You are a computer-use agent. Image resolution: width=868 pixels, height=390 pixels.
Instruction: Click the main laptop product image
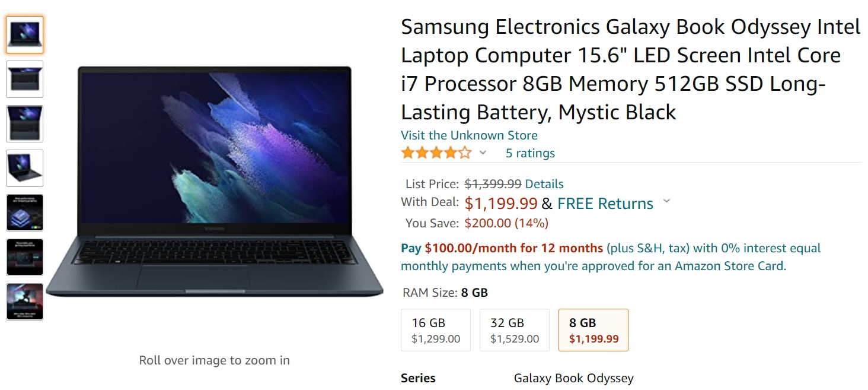click(x=215, y=181)
